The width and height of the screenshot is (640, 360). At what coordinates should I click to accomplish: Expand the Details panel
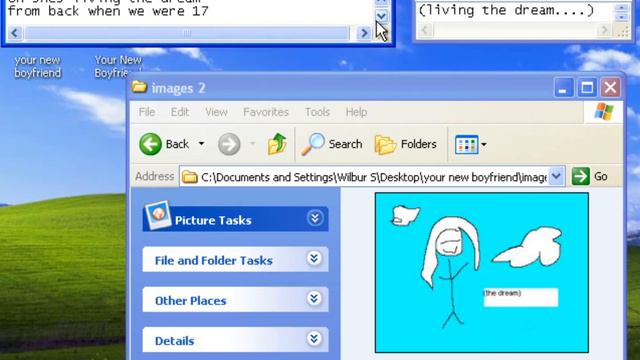pyautogui.click(x=314, y=339)
